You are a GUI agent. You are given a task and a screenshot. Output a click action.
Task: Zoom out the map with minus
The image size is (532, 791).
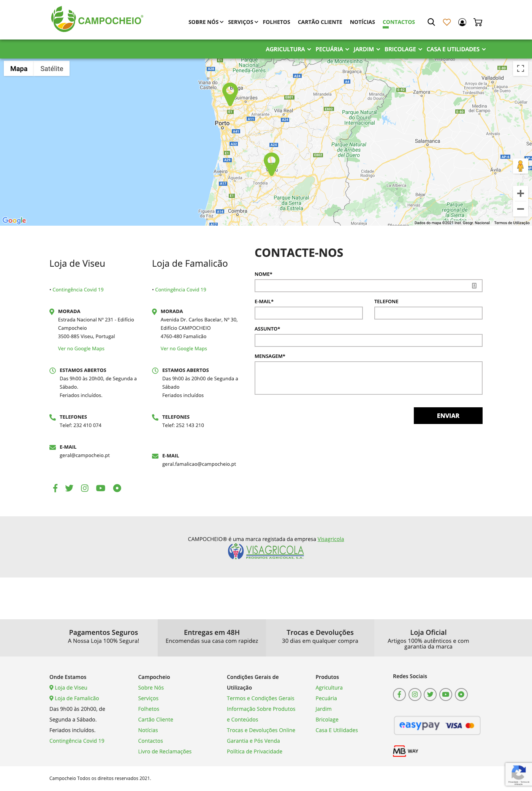coord(520,209)
